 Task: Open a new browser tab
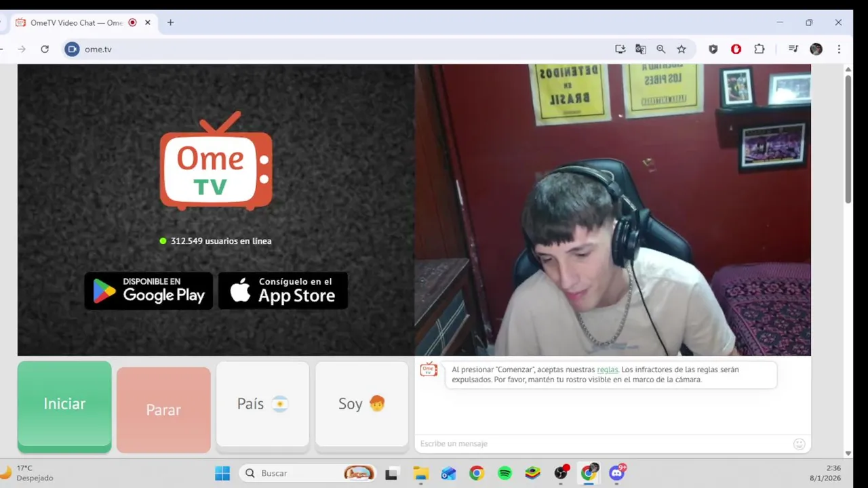[170, 22]
